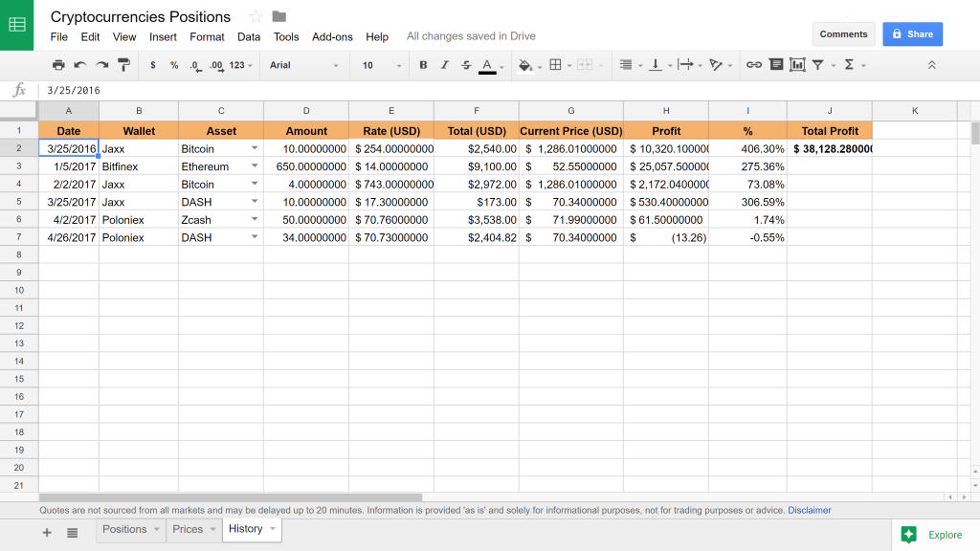Click the Explore button
The height and width of the screenshot is (551, 980).
click(936, 535)
